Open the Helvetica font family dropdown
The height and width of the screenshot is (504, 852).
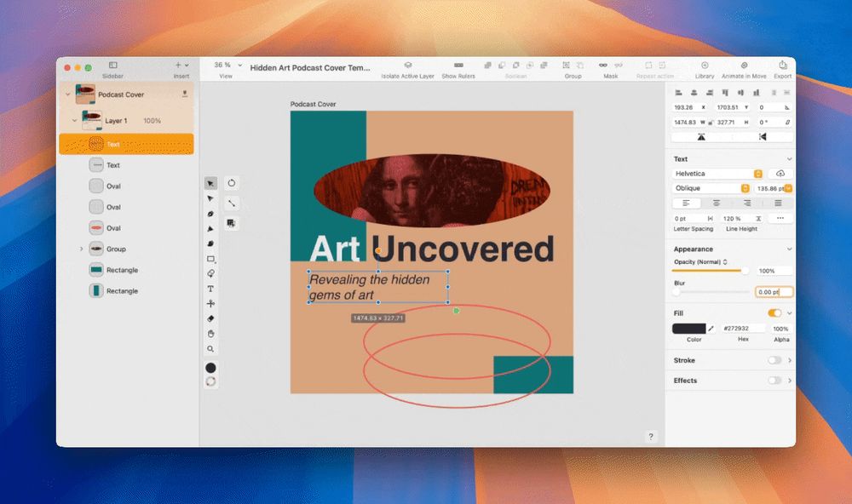(x=717, y=174)
